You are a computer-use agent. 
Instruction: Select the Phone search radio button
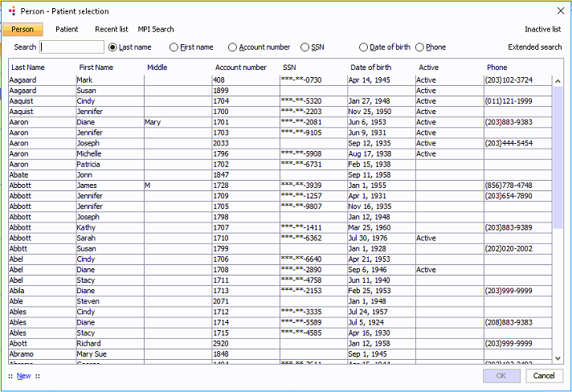pos(419,47)
